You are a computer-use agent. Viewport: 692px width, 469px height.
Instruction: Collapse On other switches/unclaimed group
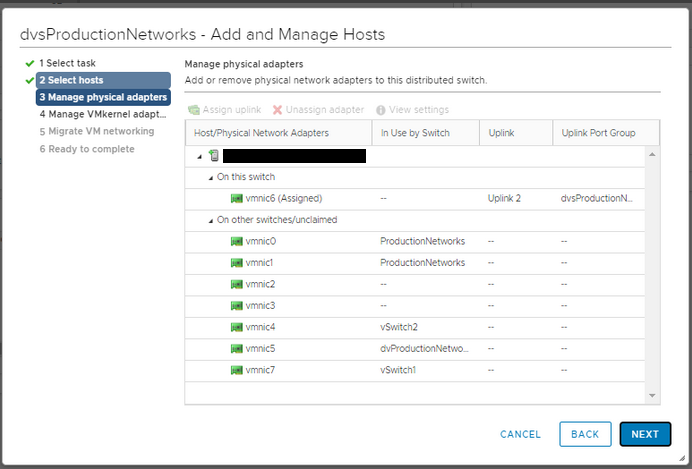(x=211, y=221)
